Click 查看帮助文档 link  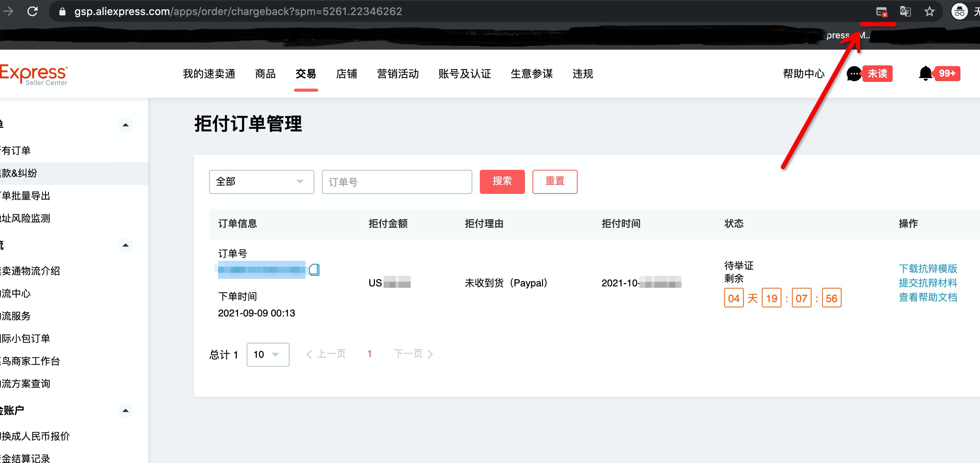tap(927, 297)
